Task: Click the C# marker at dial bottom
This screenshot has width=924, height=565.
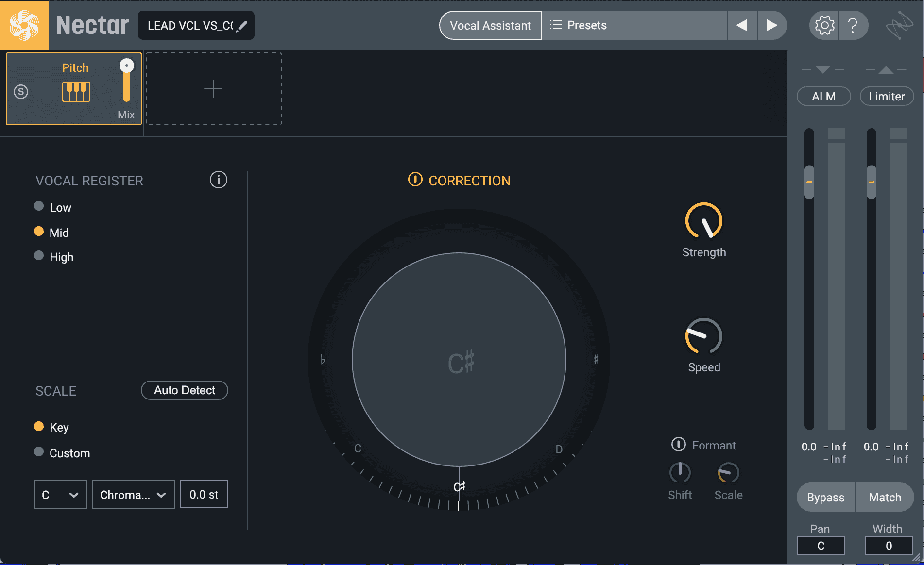Action: pos(459,486)
